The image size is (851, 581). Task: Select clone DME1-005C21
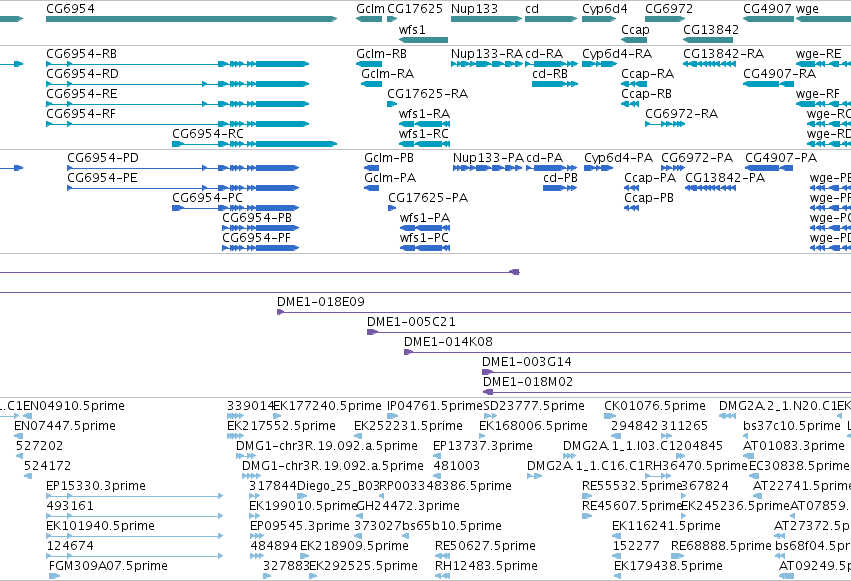click(411, 322)
